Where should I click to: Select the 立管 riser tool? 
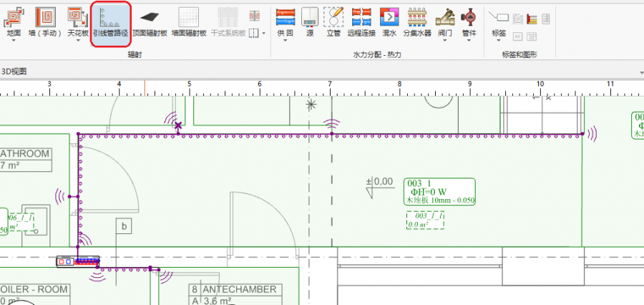click(333, 21)
